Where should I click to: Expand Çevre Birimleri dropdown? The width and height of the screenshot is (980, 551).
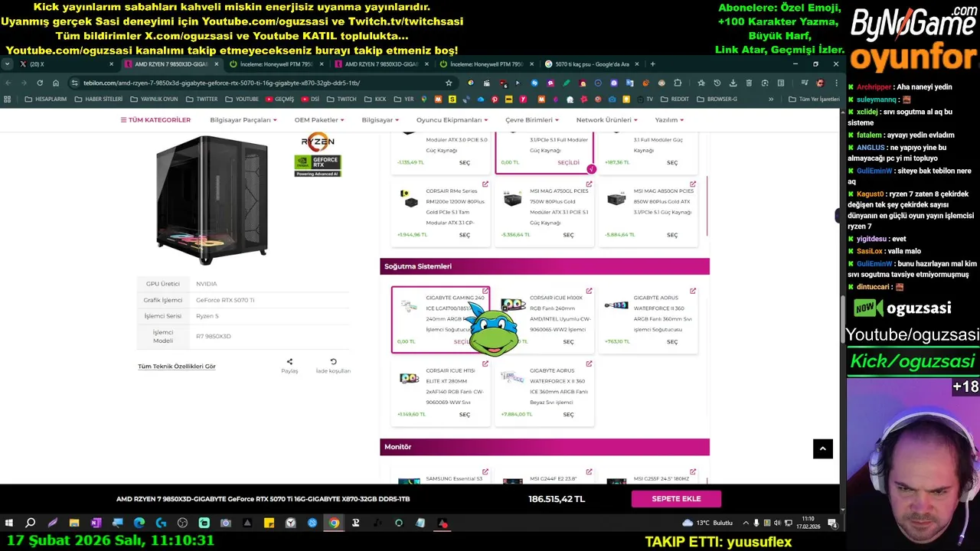(x=531, y=120)
